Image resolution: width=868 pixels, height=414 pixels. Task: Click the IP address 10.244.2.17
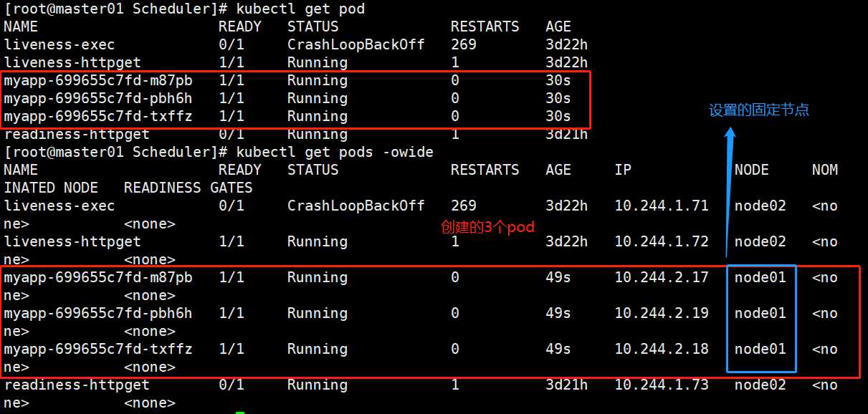click(662, 277)
